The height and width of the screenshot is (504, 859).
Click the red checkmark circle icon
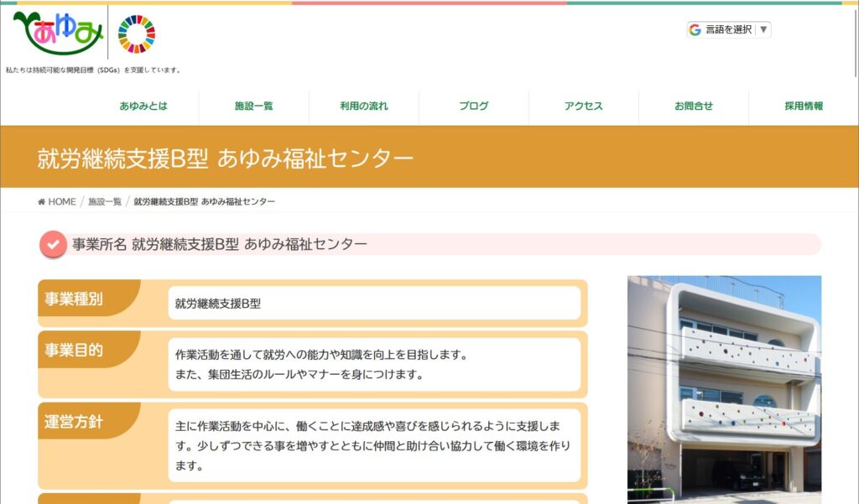coord(53,245)
